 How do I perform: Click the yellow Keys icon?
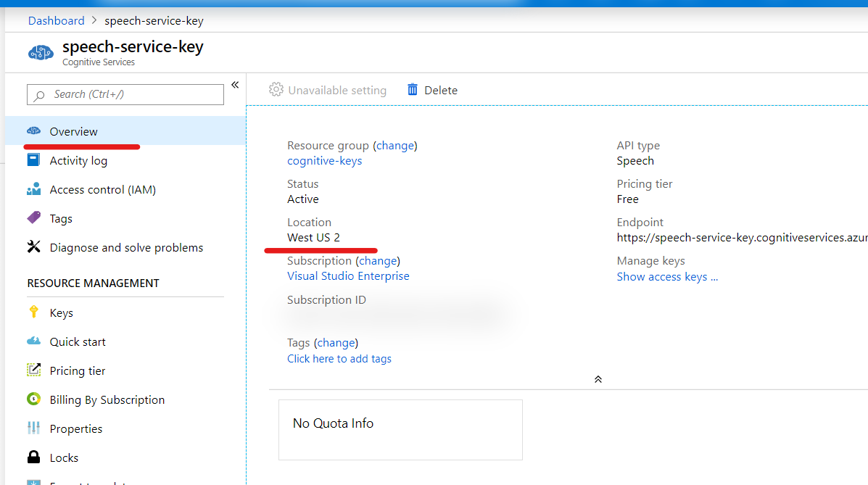click(34, 312)
